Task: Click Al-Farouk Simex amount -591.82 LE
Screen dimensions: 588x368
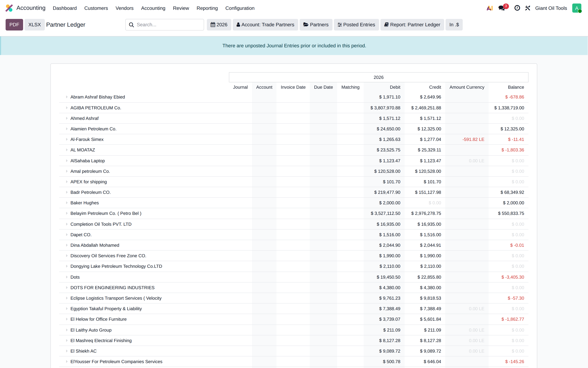Action: click(x=473, y=139)
